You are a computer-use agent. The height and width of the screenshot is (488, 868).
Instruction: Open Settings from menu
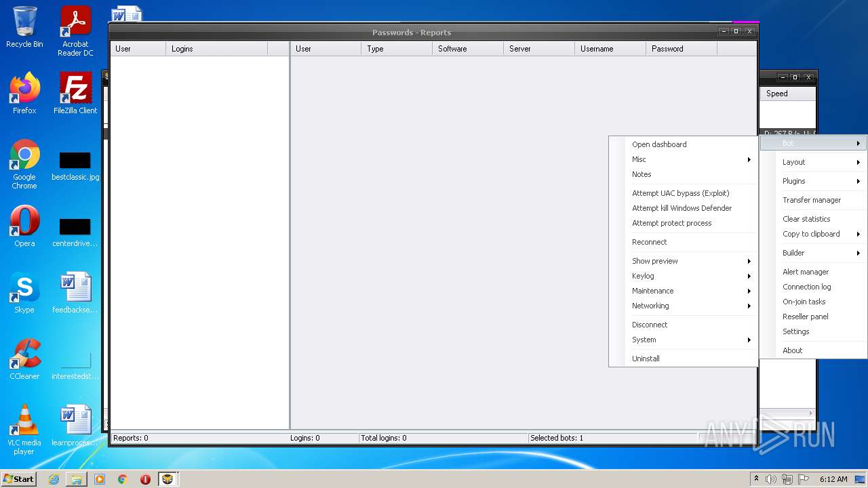[813, 331]
